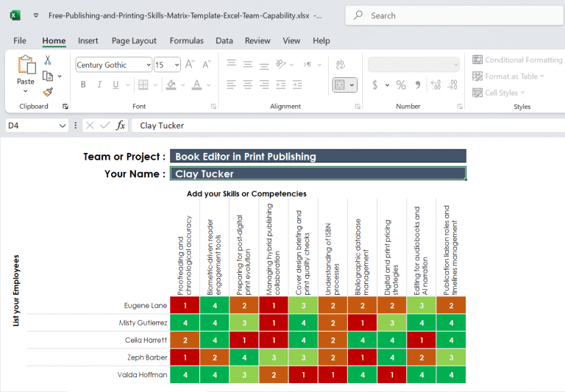Click the text direction icon
The image size is (565, 392).
click(x=307, y=65)
